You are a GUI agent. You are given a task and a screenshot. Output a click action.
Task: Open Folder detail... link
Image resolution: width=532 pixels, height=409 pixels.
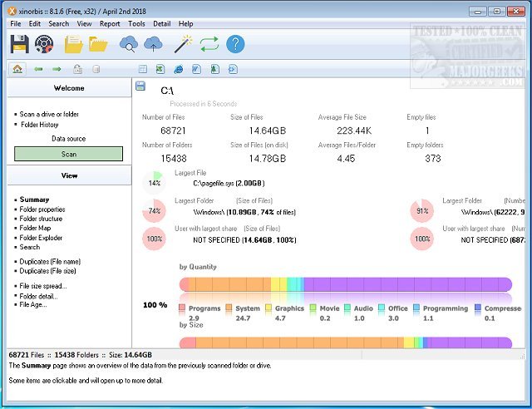point(38,296)
